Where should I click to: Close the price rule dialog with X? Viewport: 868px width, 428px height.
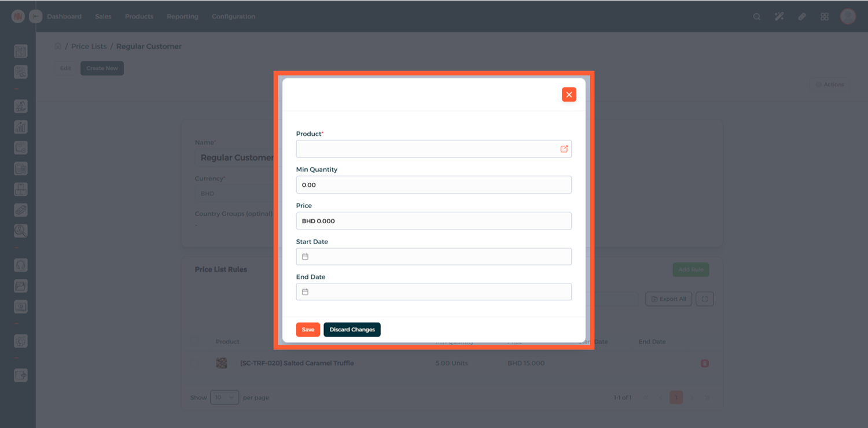coord(569,95)
